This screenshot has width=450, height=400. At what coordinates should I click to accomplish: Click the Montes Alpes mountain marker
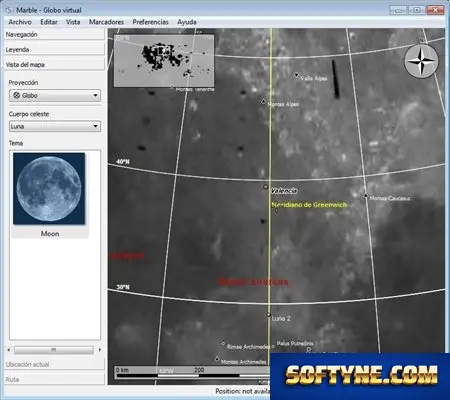[264, 101]
